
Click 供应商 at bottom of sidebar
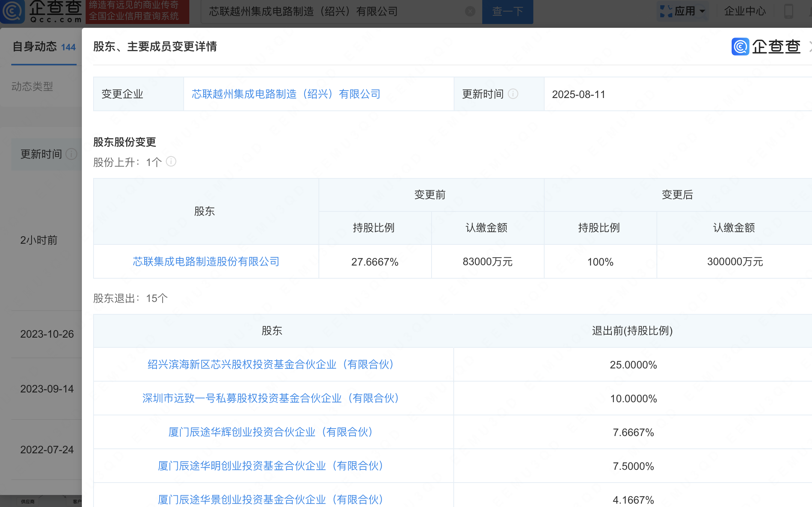coord(28,501)
